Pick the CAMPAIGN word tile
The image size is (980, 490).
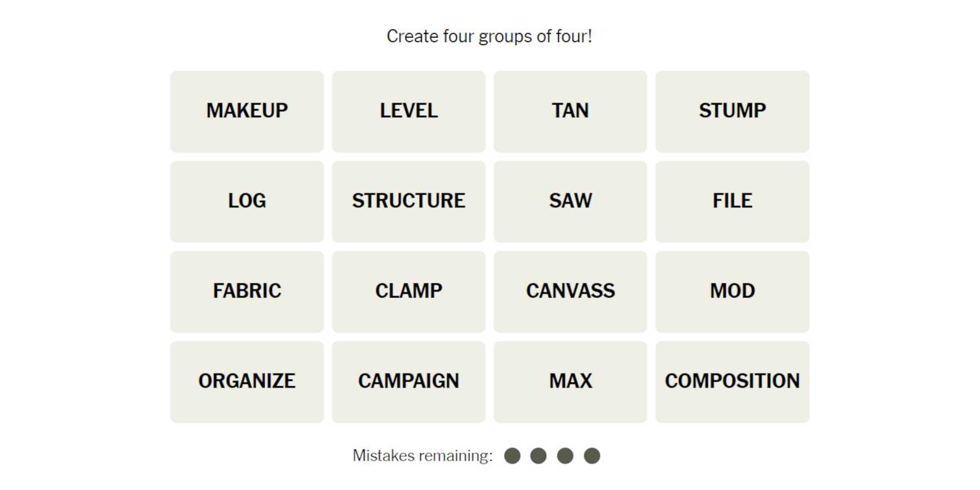tap(409, 382)
